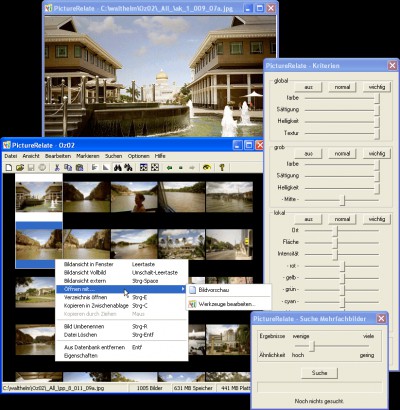This screenshot has height=410, width=400.
Task: Click the grob Mitte slider handle
Action: pyautogui.click(x=342, y=200)
